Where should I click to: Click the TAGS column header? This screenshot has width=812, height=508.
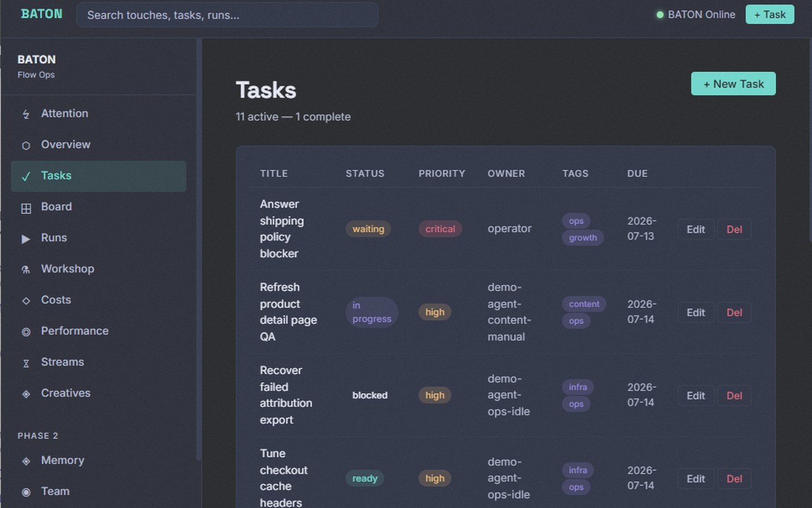(x=575, y=173)
